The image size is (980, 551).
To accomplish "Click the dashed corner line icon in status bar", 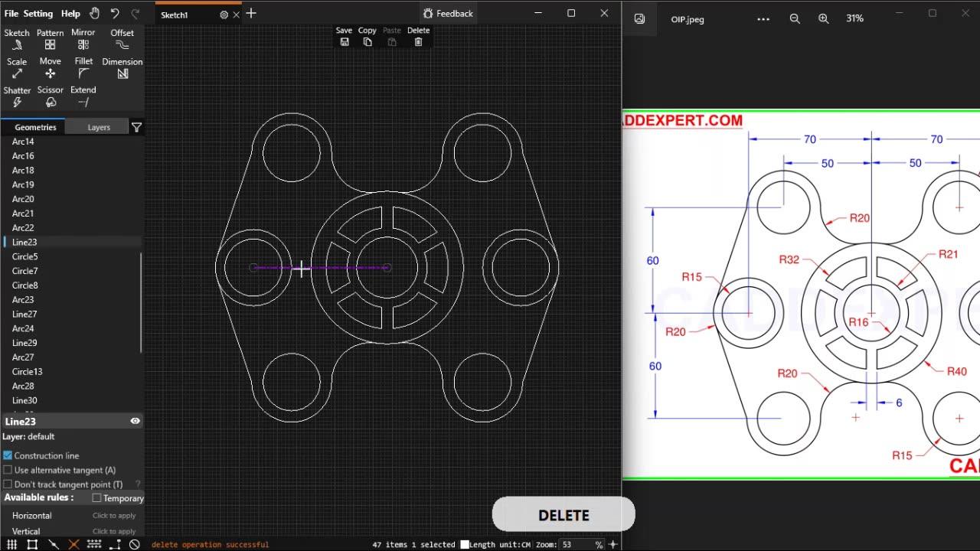I will click(x=115, y=544).
